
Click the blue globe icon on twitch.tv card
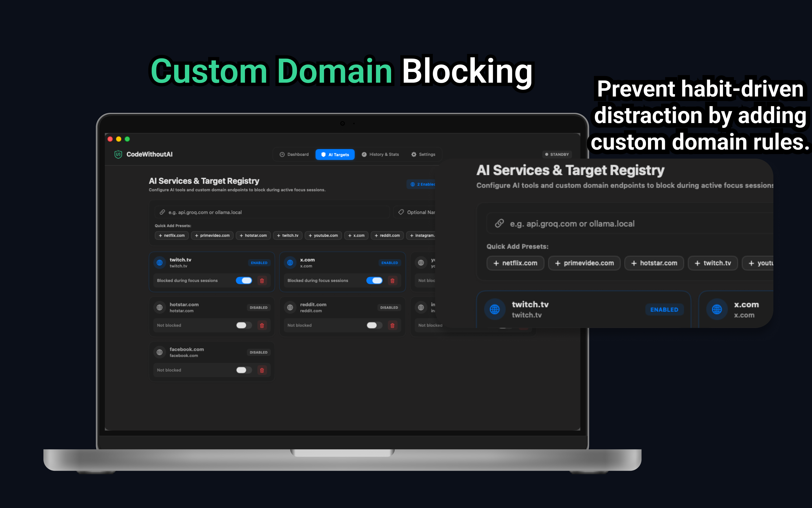point(160,263)
